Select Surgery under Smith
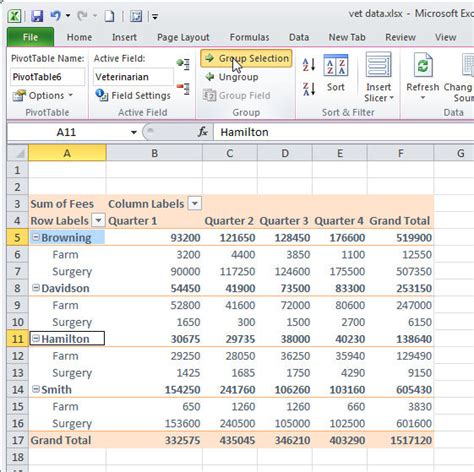 click(x=67, y=423)
